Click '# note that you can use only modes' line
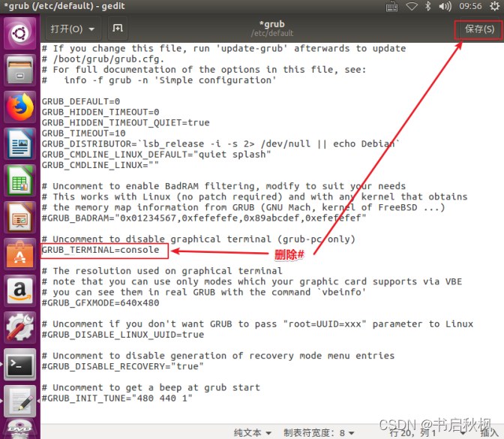The width and height of the screenshot is (504, 439). [252, 281]
